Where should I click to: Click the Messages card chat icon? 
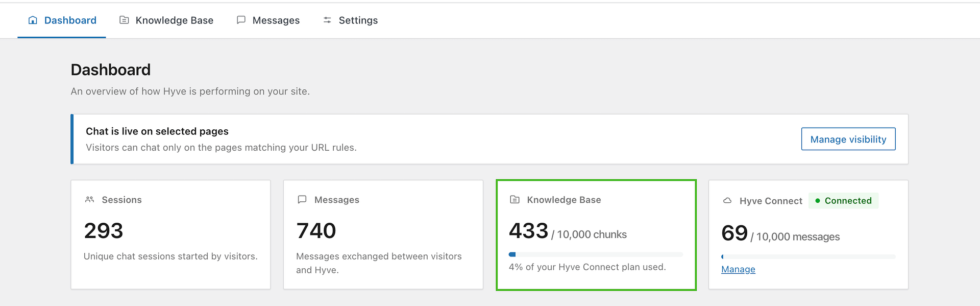click(302, 200)
